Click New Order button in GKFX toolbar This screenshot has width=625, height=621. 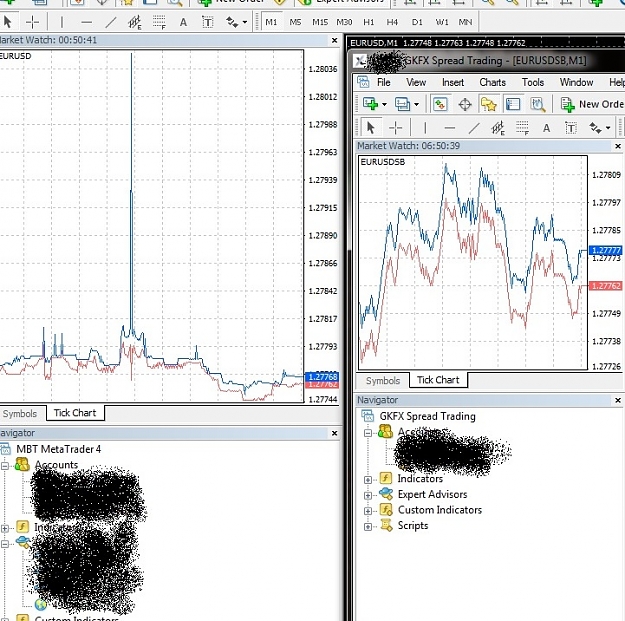(592, 104)
